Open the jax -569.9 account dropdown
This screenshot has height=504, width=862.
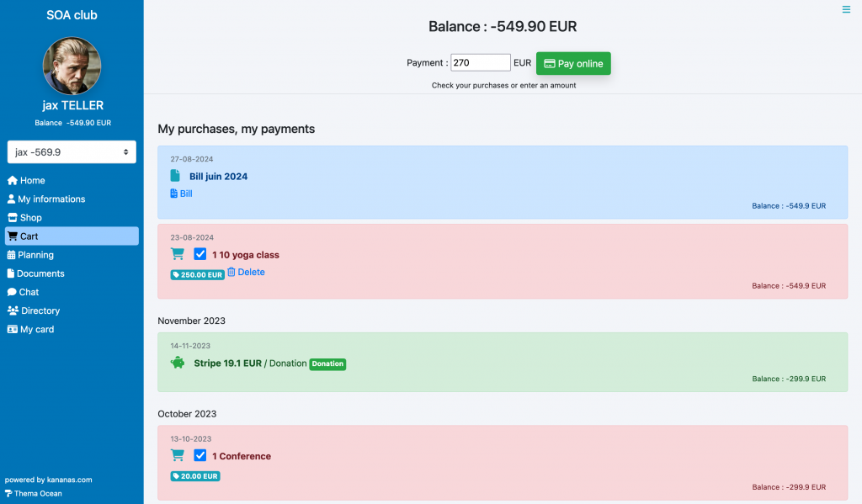coord(72,152)
